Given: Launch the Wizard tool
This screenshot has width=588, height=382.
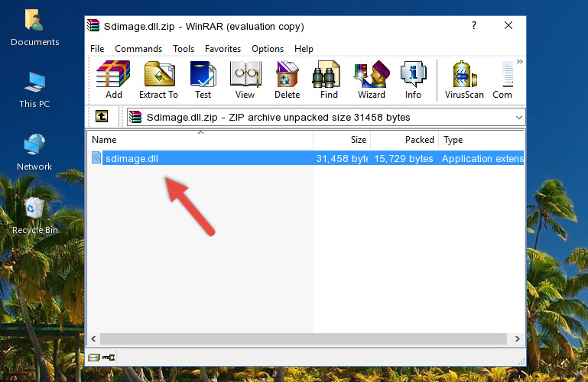Looking at the screenshot, I should [372, 79].
